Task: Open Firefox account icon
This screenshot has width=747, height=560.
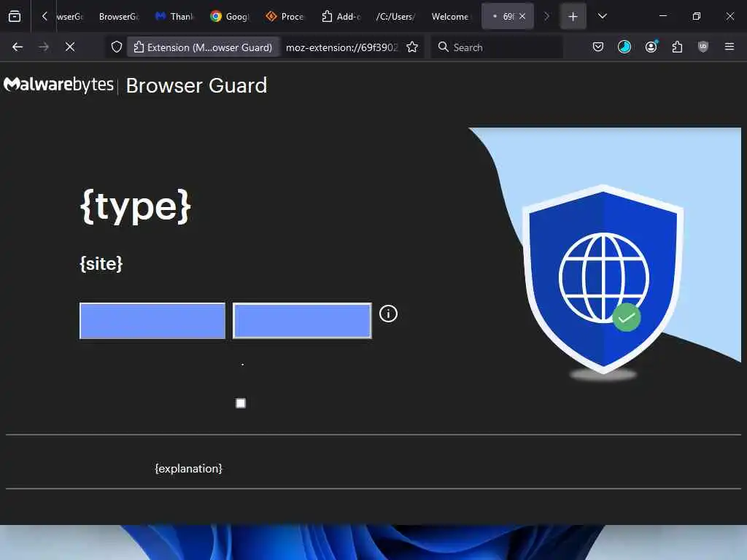Action: [651, 47]
